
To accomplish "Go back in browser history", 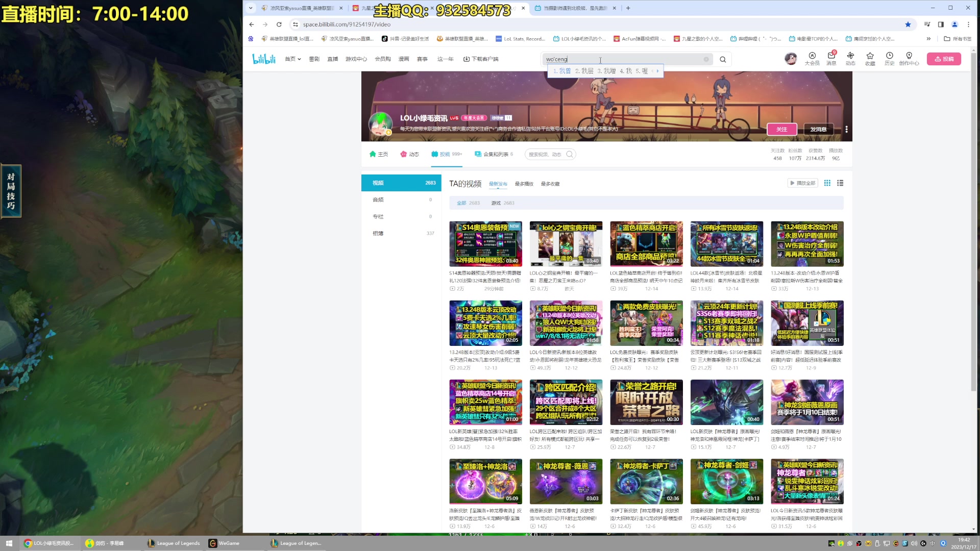I will (x=251, y=24).
